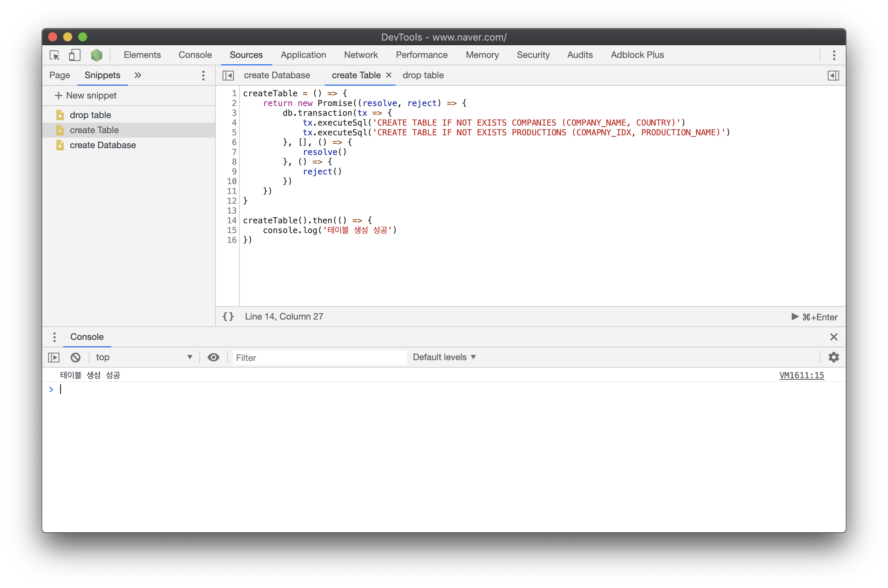Viewport: 888px width, 588px height.
Task: Create a live expression with eye icon
Action: [213, 358]
